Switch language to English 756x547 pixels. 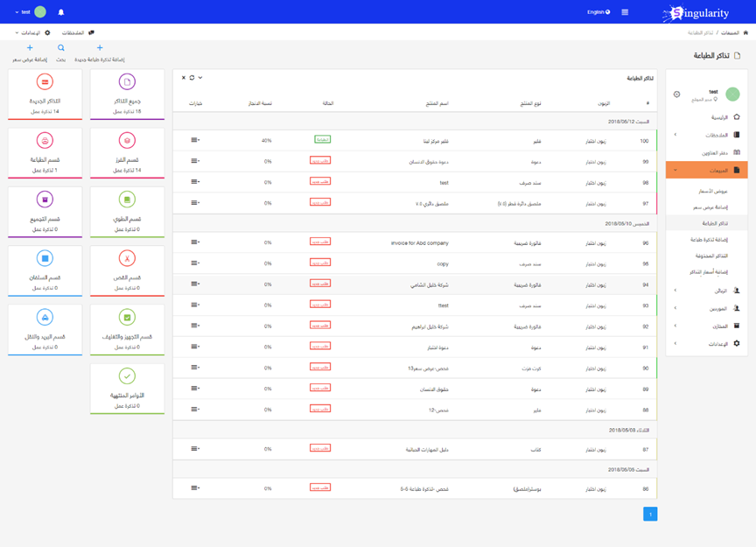[598, 12]
